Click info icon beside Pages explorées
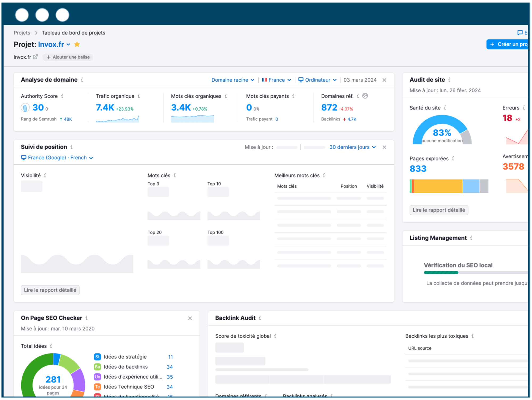This screenshot has width=532, height=400. 453,158
